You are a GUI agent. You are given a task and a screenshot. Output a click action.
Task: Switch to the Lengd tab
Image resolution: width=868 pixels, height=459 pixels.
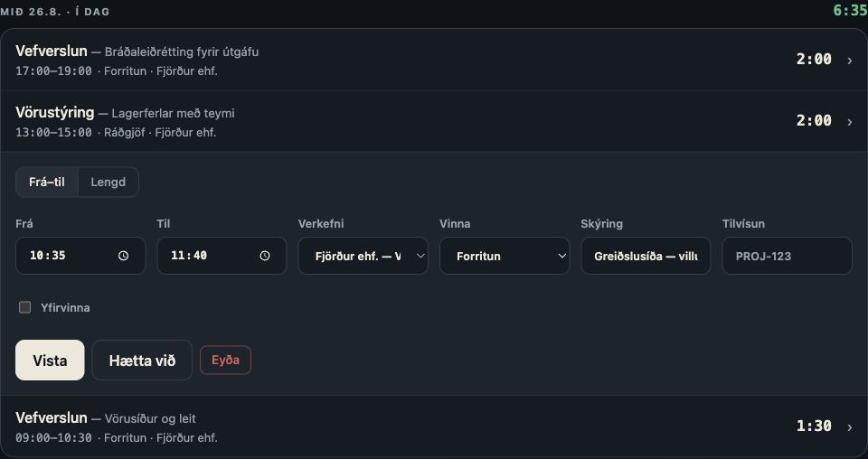108,182
